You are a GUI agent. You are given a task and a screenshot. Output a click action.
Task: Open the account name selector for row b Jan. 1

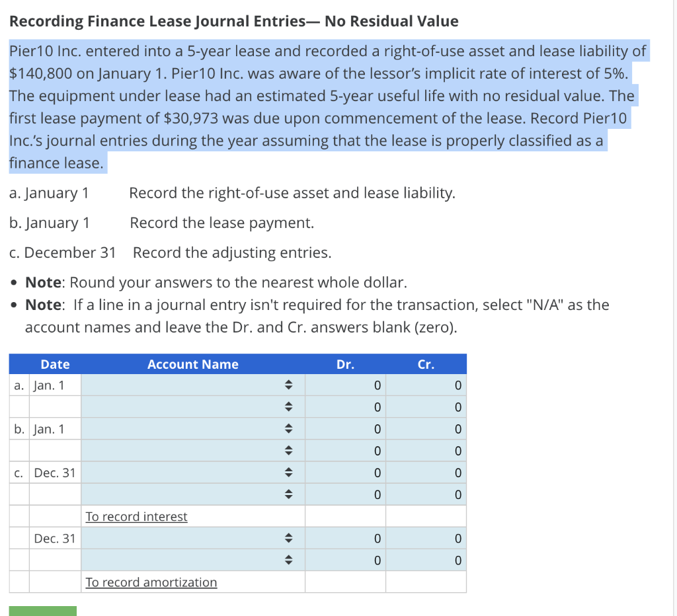click(x=288, y=429)
